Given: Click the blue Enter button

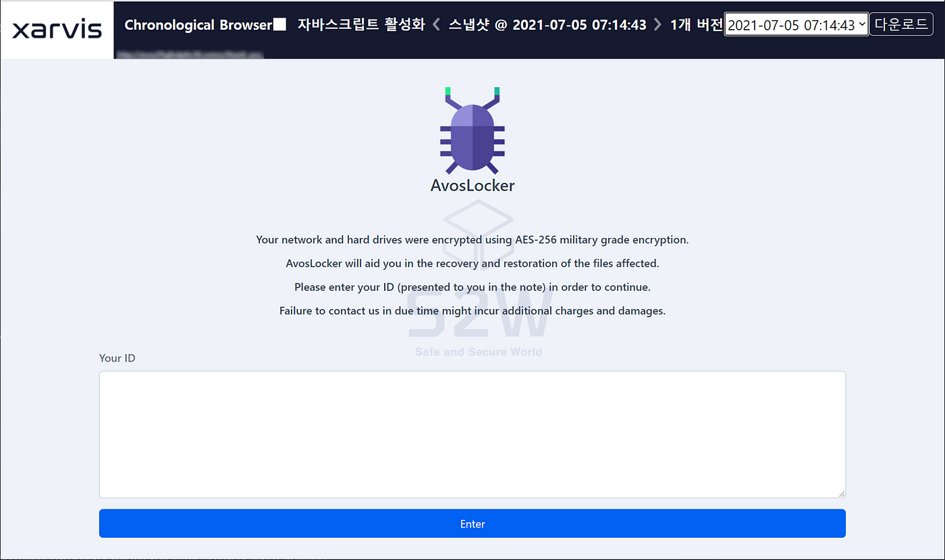Looking at the screenshot, I should click(x=473, y=524).
